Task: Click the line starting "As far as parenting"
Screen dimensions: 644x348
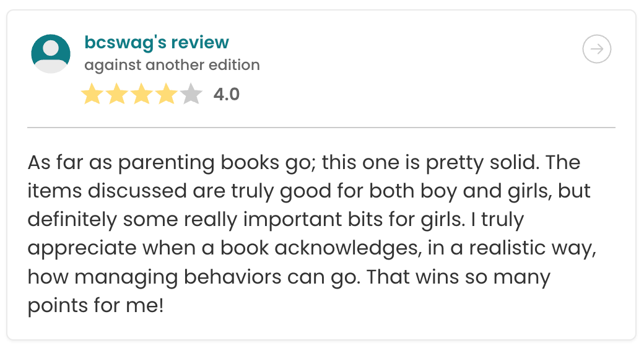Action: (303, 163)
